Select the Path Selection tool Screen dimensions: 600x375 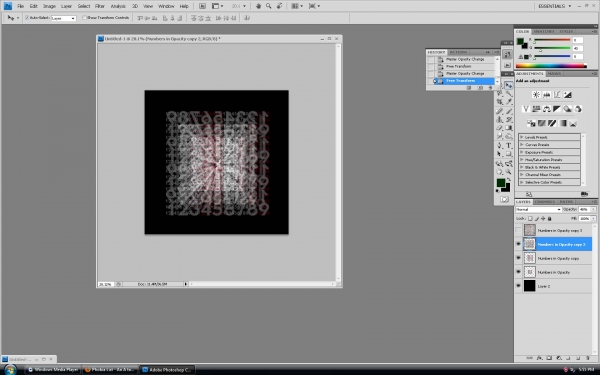(499, 154)
